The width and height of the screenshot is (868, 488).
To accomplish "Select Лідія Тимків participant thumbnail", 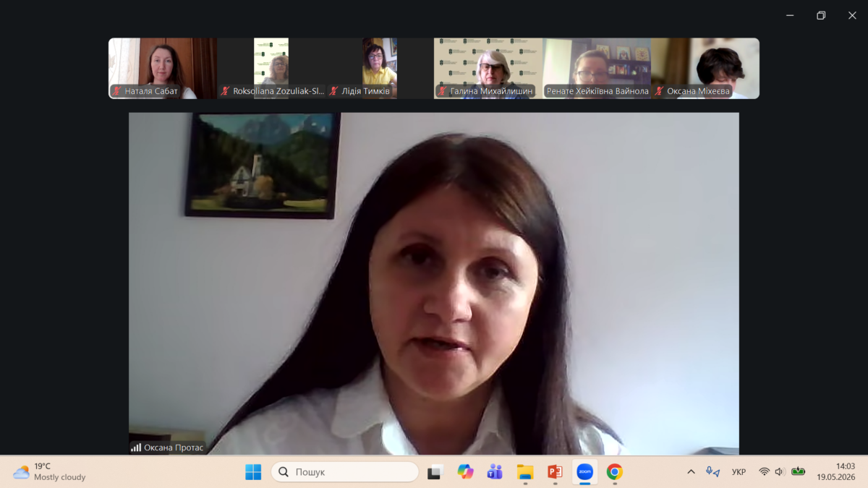I will [x=380, y=68].
